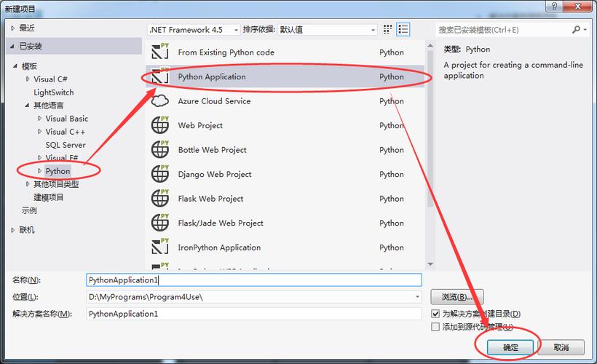
Task: Click the template list scrollbar thumb
Action: 430,129
